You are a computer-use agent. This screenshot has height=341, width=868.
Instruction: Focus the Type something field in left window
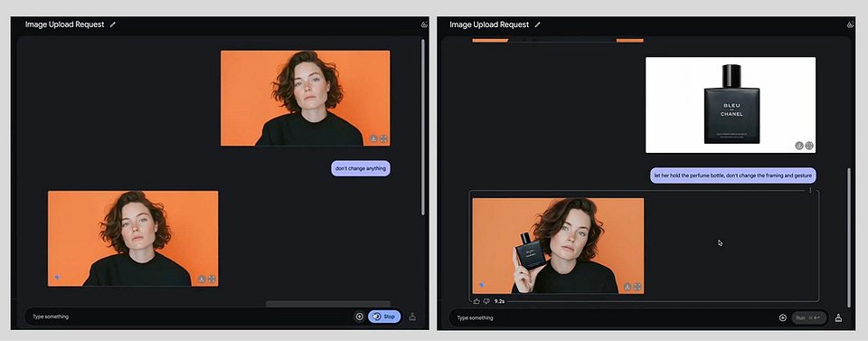coord(188,317)
